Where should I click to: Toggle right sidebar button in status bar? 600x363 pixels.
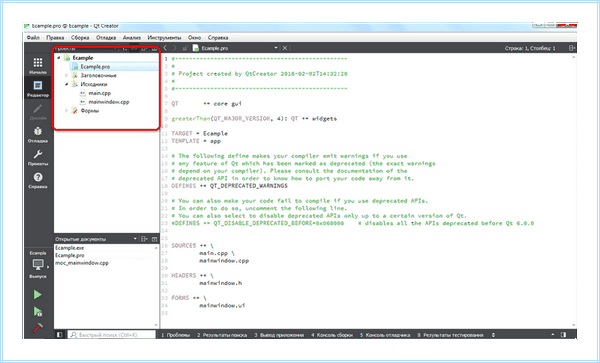tap(563, 335)
